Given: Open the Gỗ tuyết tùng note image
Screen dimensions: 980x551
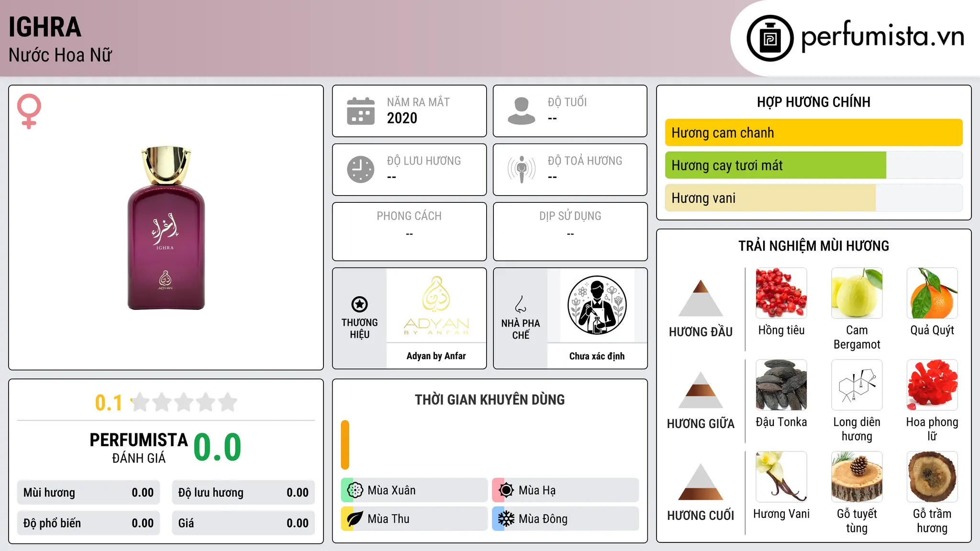Looking at the screenshot, I should tap(857, 477).
